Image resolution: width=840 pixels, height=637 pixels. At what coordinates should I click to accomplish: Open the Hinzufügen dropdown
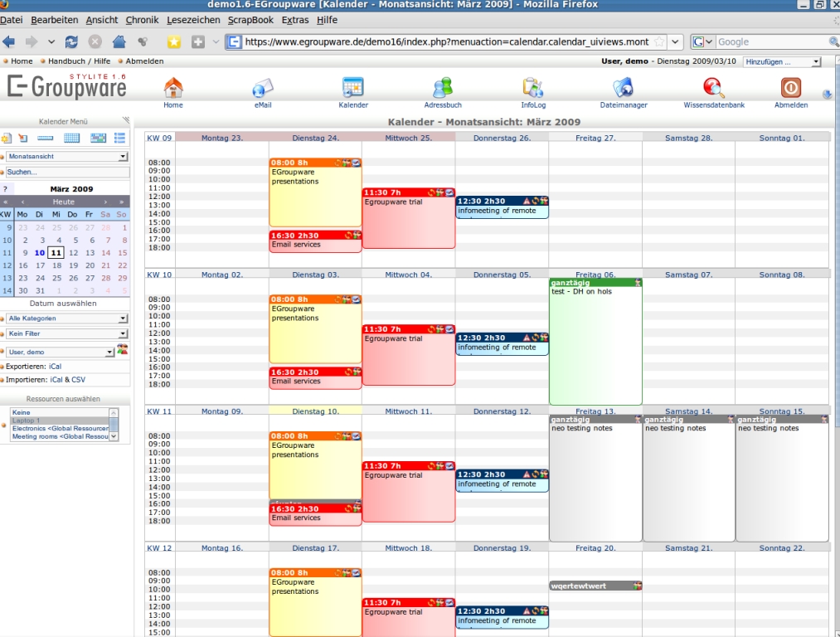[782, 61]
